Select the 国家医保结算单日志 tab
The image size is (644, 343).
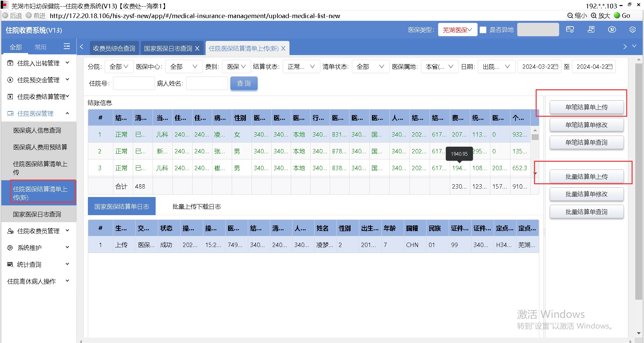[x=122, y=206]
